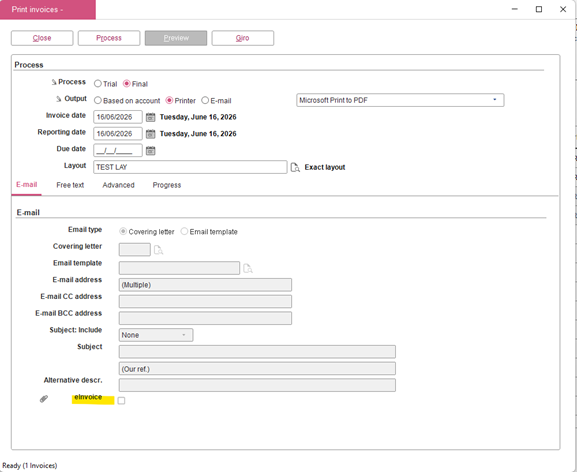Select the Trial process option
This screenshot has height=472, width=577.
coord(98,84)
